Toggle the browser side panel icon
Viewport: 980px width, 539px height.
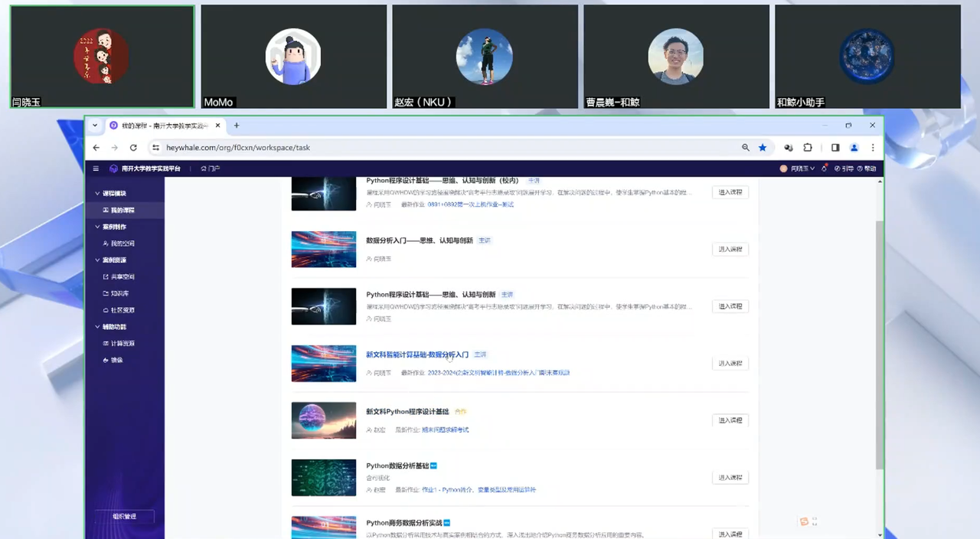coord(835,148)
